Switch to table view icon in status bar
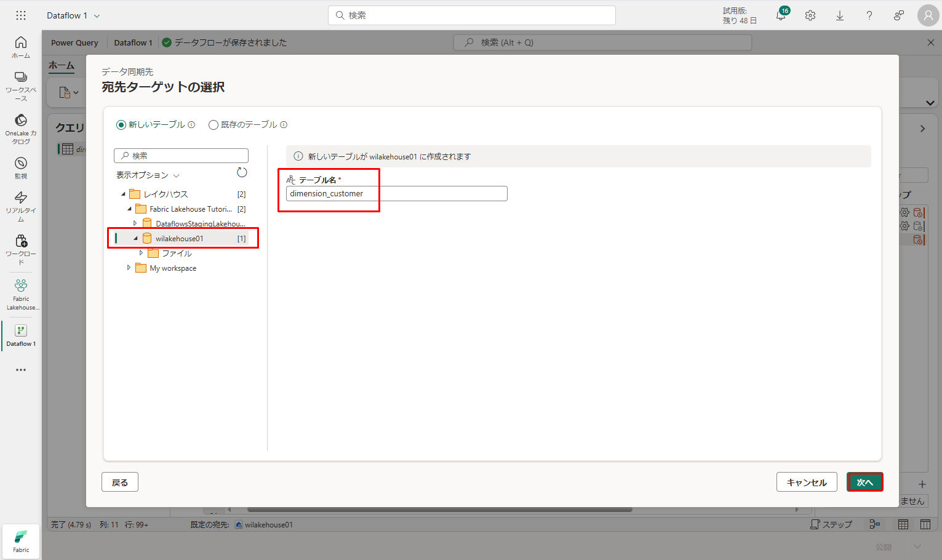 pos(903,524)
